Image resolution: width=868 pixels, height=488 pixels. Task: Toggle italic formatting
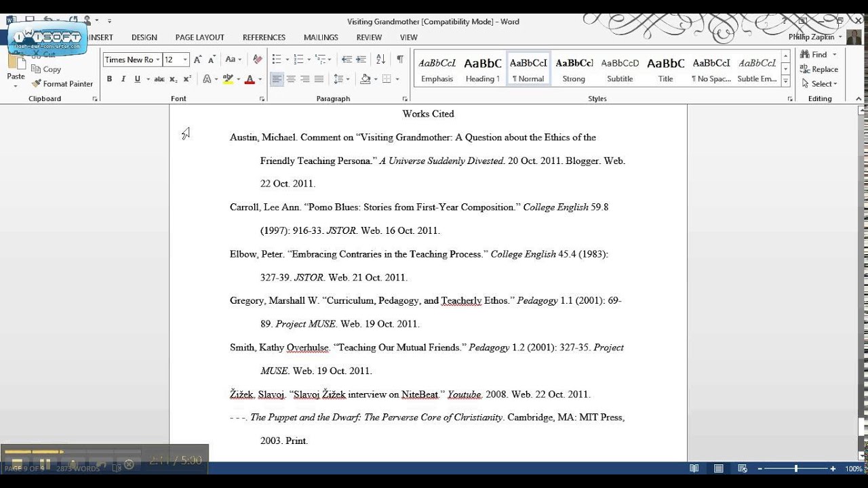tap(123, 79)
